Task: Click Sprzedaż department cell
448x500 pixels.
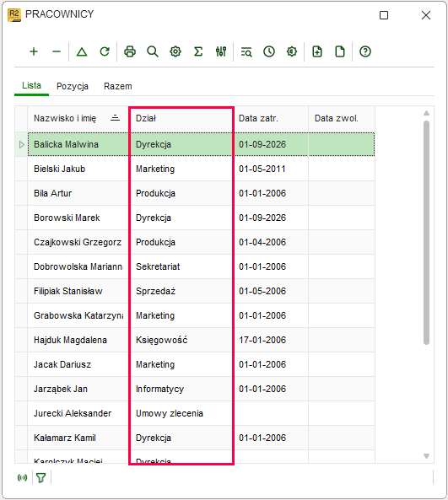Action: click(181, 291)
